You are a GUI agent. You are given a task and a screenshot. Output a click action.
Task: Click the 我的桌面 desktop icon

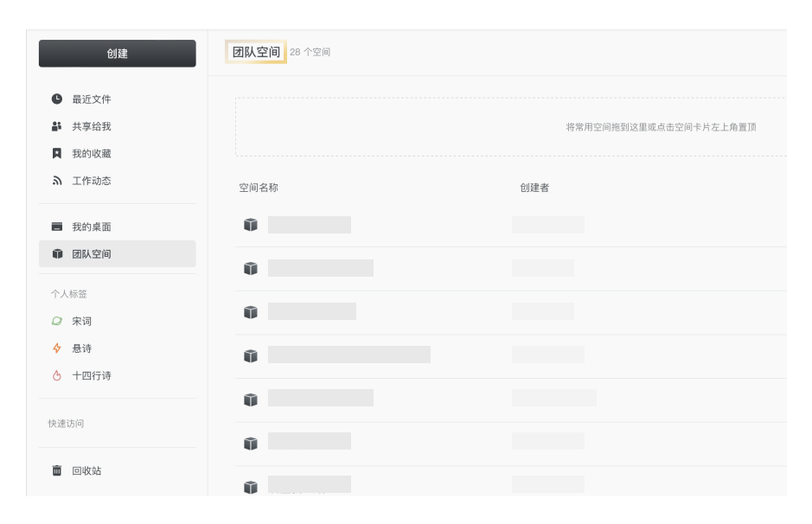point(57,227)
